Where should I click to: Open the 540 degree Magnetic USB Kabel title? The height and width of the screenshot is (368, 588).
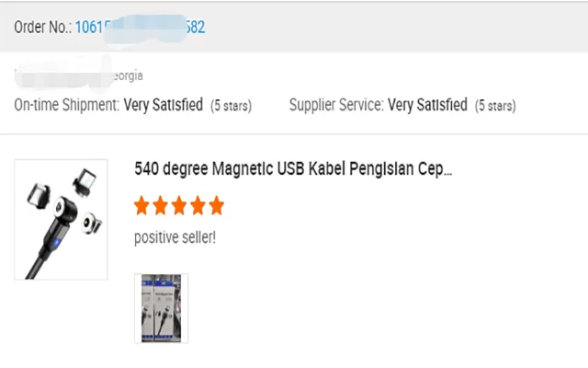[293, 169]
